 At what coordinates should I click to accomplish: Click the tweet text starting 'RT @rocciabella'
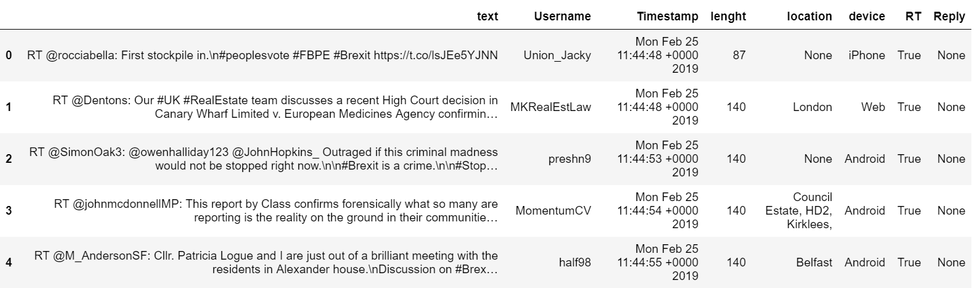click(x=262, y=56)
